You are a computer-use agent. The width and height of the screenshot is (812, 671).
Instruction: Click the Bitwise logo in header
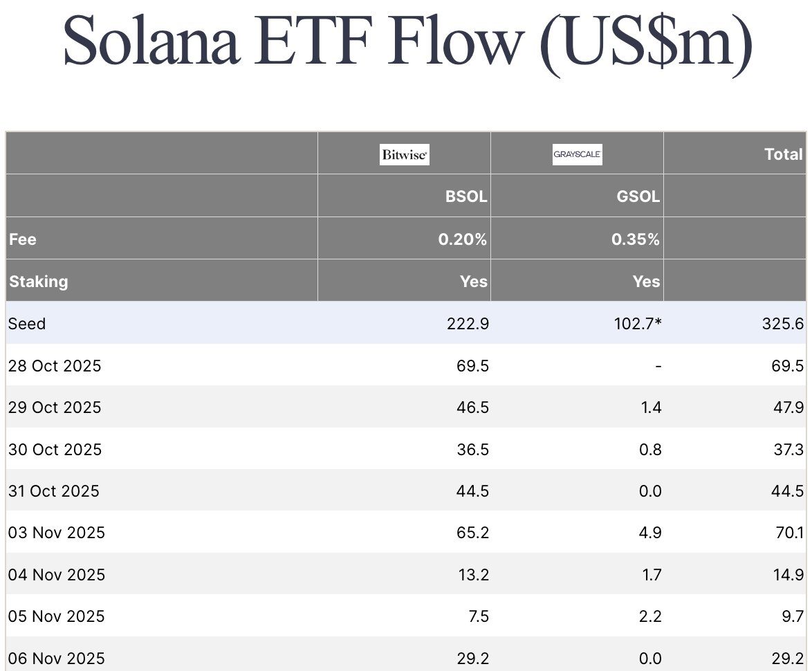pyautogui.click(x=405, y=154)
